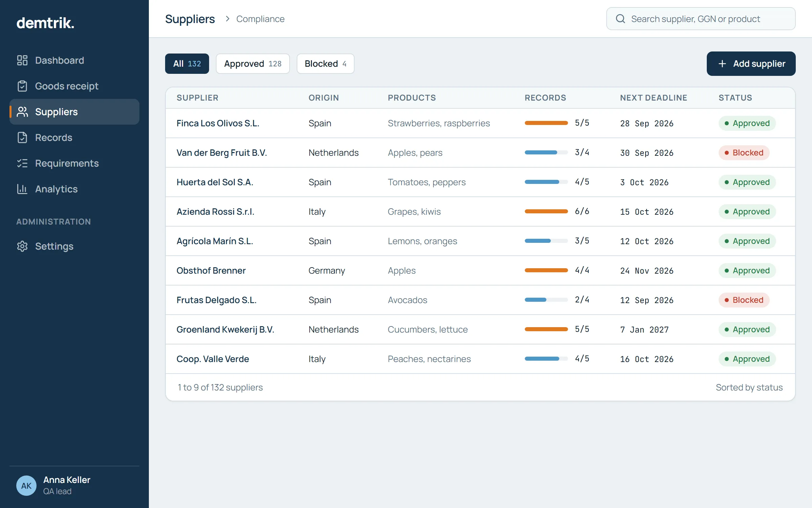Sort by the PRODUCTS column header
Viewport: 812px width, 508px height.
[412, 98]
